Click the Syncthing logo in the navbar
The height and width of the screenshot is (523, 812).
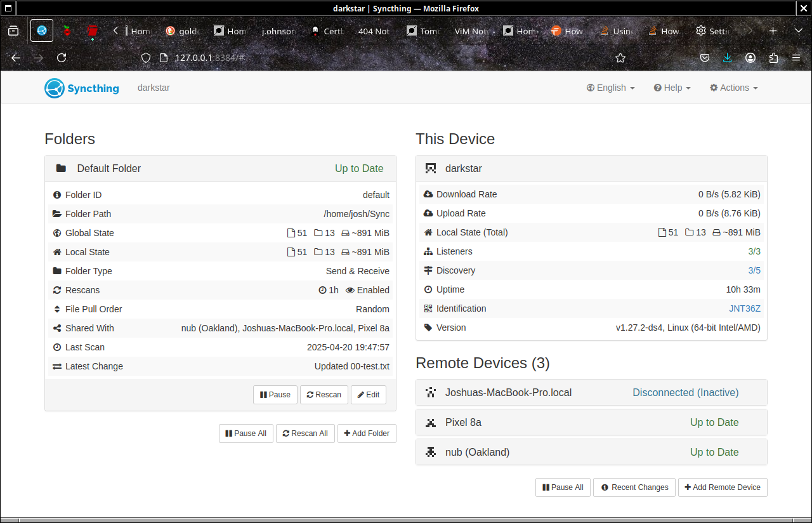(82, 88)
